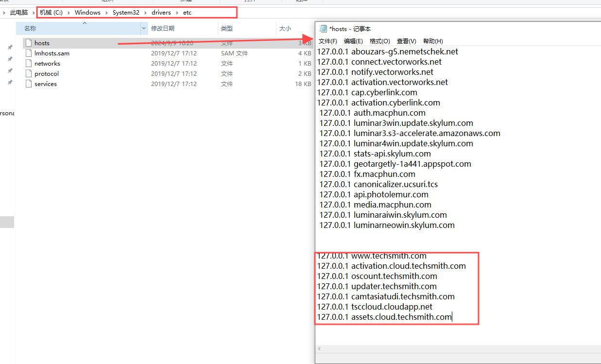Click the networks file icon
601x364 pixels.
[28, 64]
